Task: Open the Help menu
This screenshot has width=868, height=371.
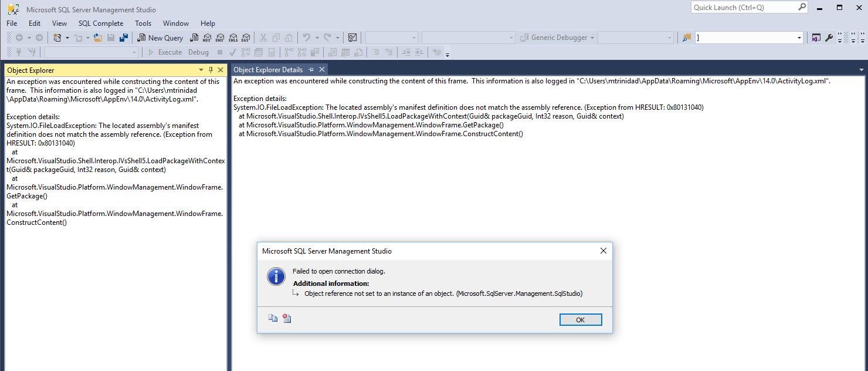Action: [x=208, y=23]
